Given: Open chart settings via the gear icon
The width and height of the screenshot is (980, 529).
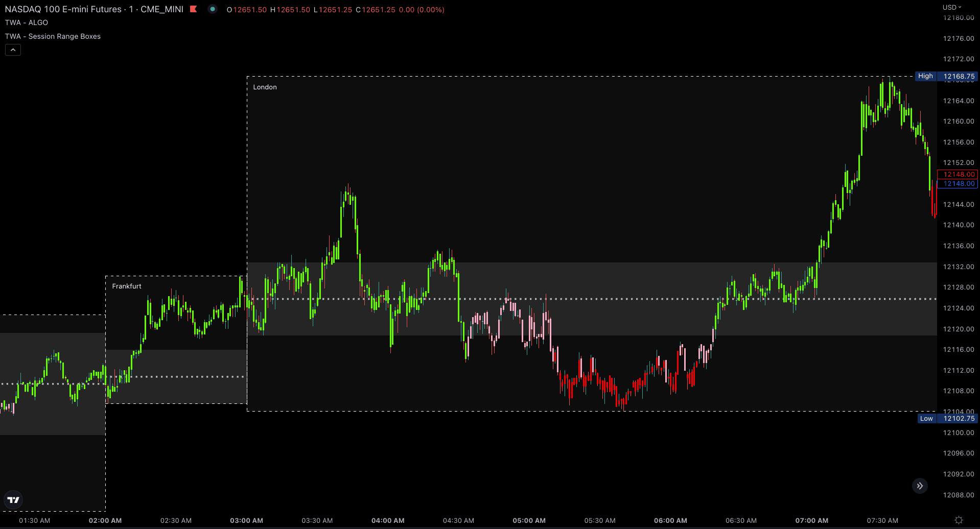Looking at the screenshot, I should tap(959, 520).
